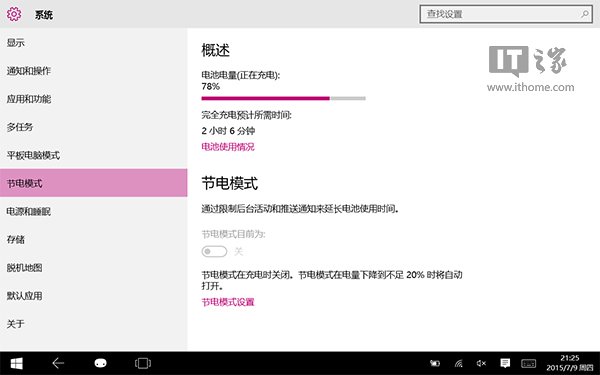The image size is (600, 375).
Task: Select the highlighted 节电模式 item
Action: click(94, 183)
